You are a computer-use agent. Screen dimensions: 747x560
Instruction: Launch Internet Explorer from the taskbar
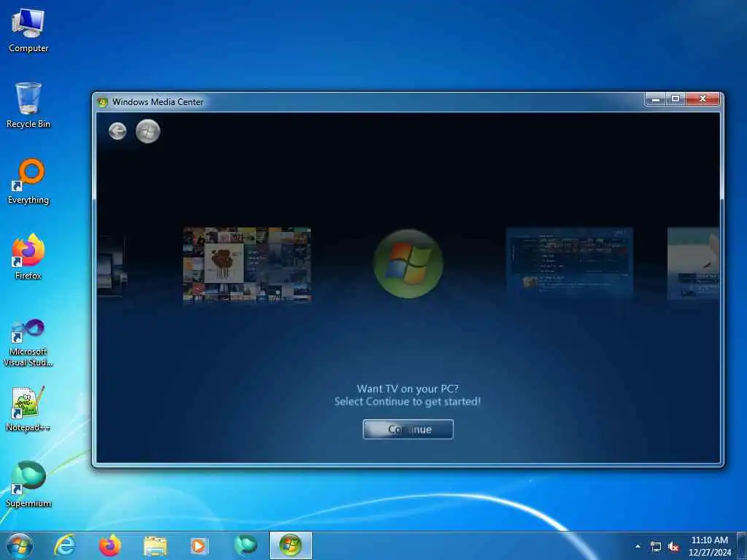tap(65, 545)
